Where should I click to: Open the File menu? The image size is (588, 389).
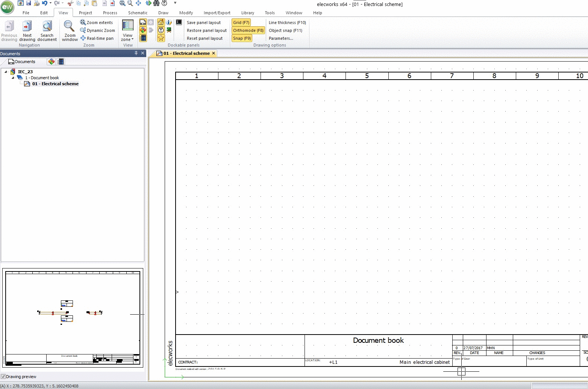[26, 13]
